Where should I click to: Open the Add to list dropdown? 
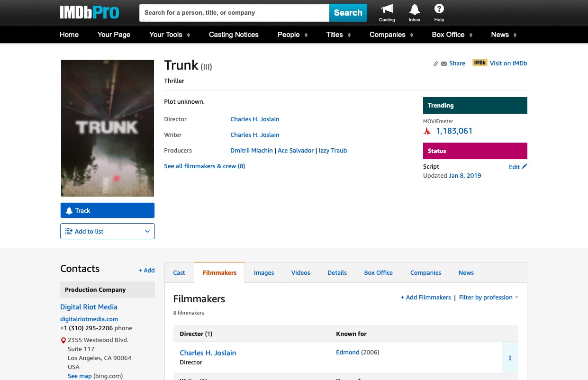(x=108, y=231)
